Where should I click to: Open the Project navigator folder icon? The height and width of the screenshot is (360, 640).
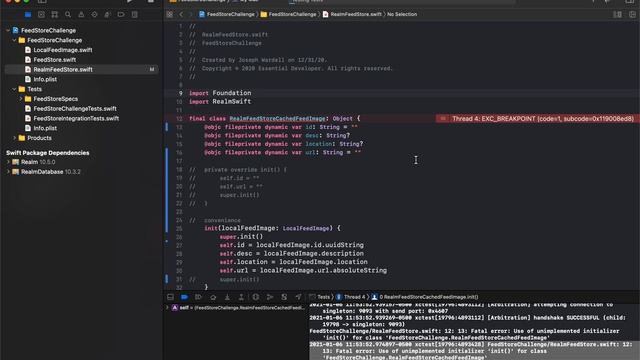click(28, 15)
